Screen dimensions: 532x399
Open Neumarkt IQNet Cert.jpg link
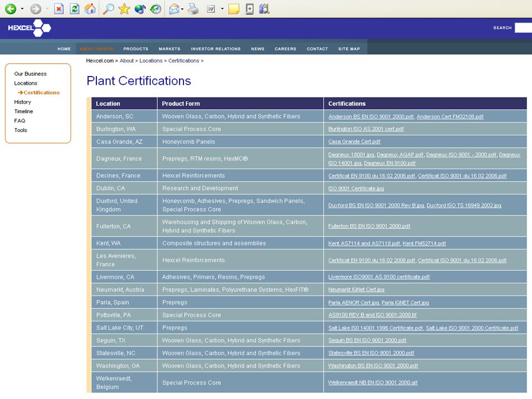(356, 289)
